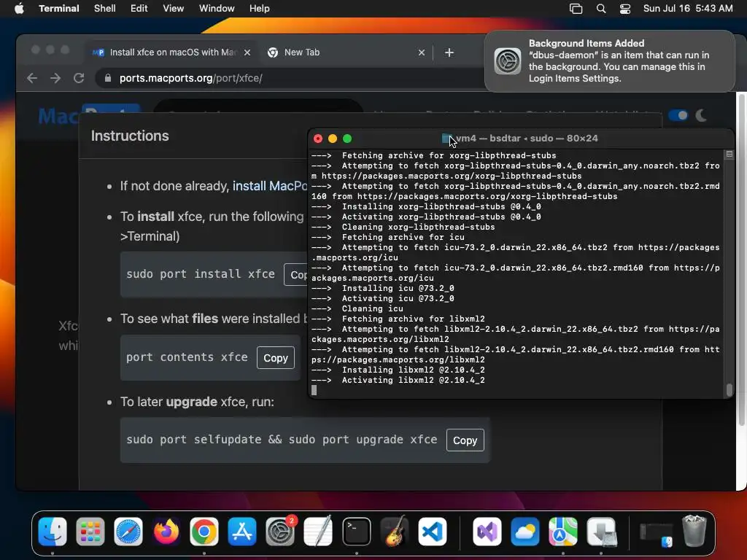Launch Safari from the Dock

coord(128,532)
